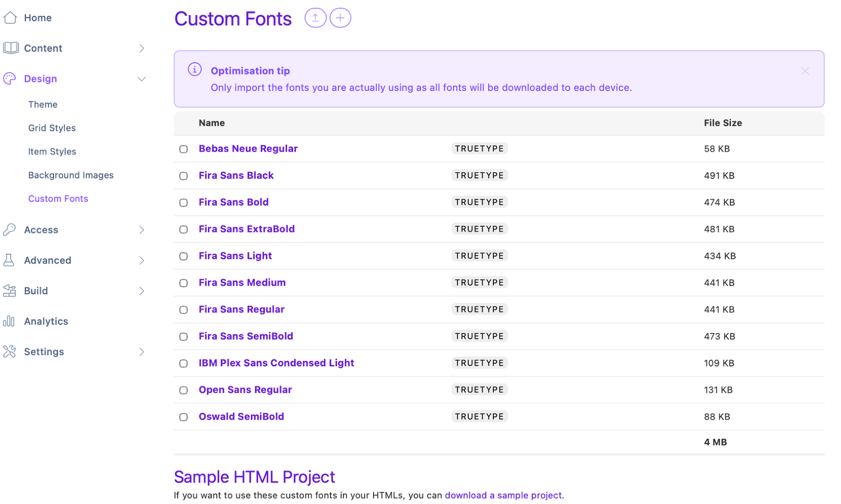The width and height of the screenshot is (841, 504).
Task: Click the info icon in Optimisation tip
Action: [x=195, y=70]
